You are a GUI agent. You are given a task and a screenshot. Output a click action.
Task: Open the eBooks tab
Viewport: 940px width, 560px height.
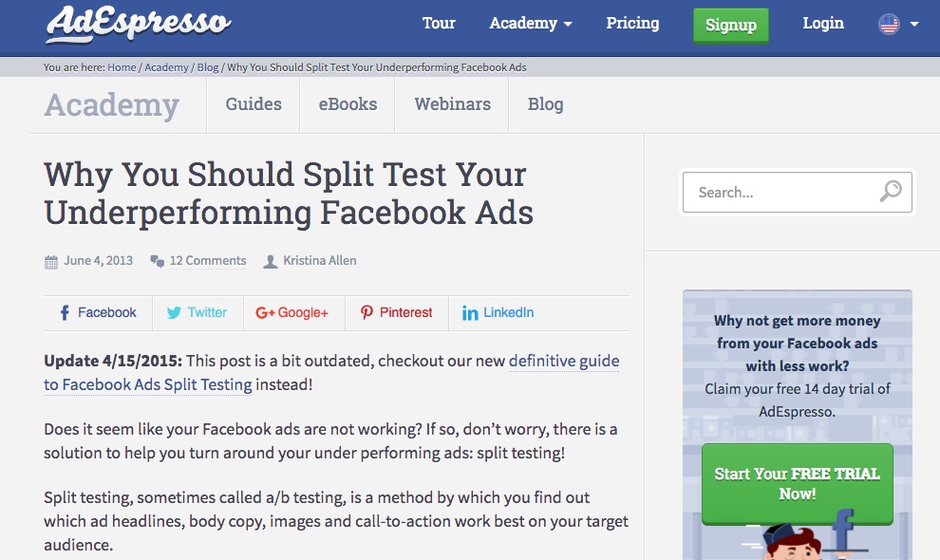(348, 104)
